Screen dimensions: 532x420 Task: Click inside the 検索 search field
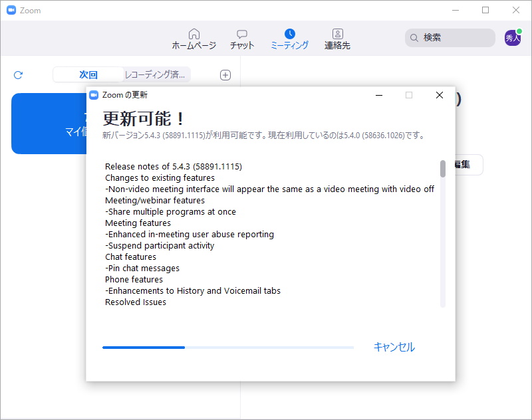coord(452,38)
